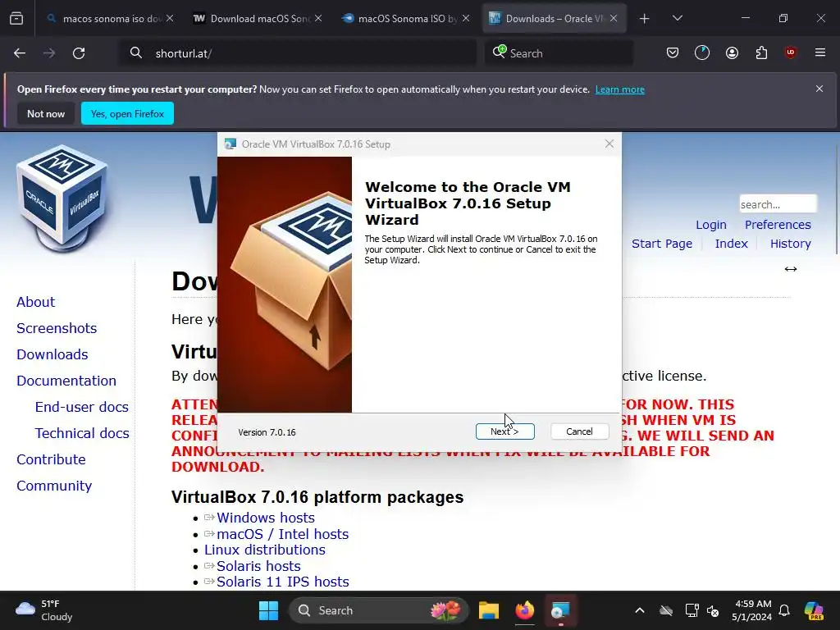Open the Documentation sidebar link
The image size is (840, 630).
[66, 381]
